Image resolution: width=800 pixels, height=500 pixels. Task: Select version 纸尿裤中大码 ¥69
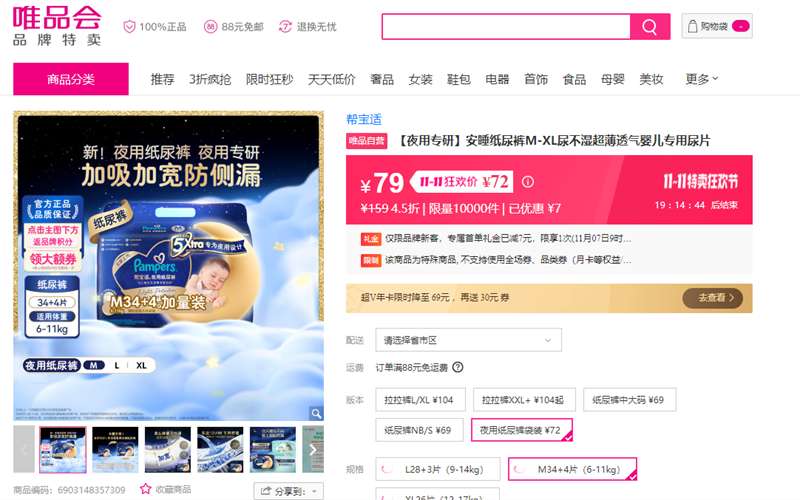click(629, 400)
